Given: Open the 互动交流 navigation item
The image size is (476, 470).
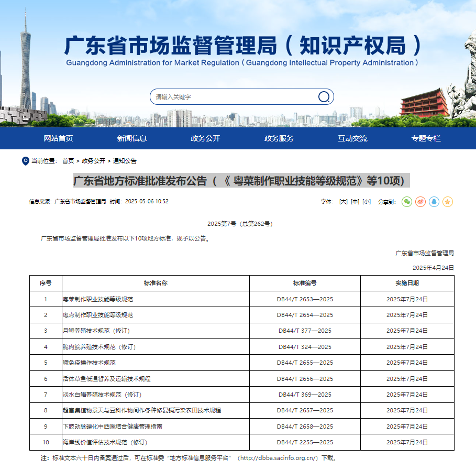Looking at the screenshot, I should point(352,138).
